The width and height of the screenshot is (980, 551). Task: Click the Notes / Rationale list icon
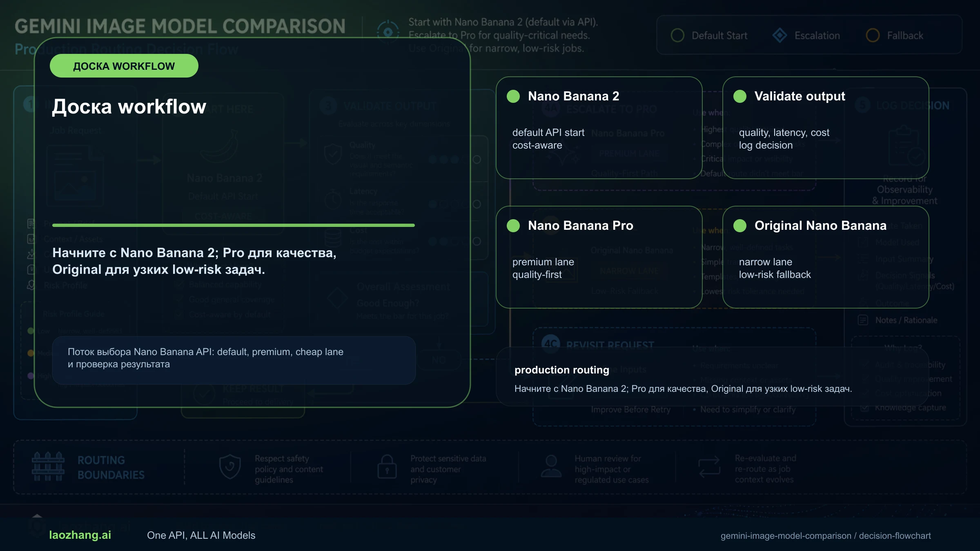pyautogui.click(x=863, y=320)
